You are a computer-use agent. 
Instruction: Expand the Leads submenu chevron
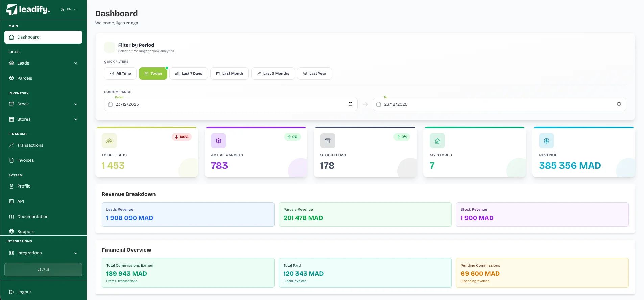pyautogui.click(x=76, y=63)
